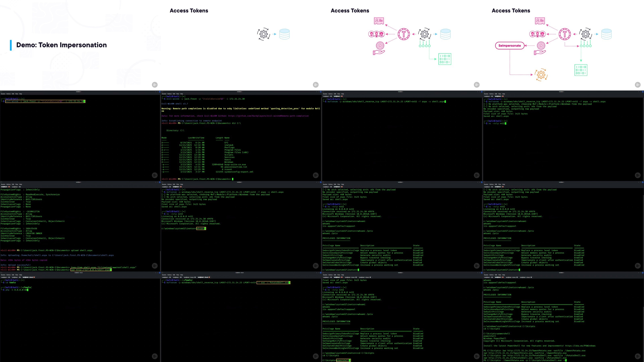644x362 pixels.
Task: Open View menu in the dir C:\ terminal frame
Action: tap(178, 94)
